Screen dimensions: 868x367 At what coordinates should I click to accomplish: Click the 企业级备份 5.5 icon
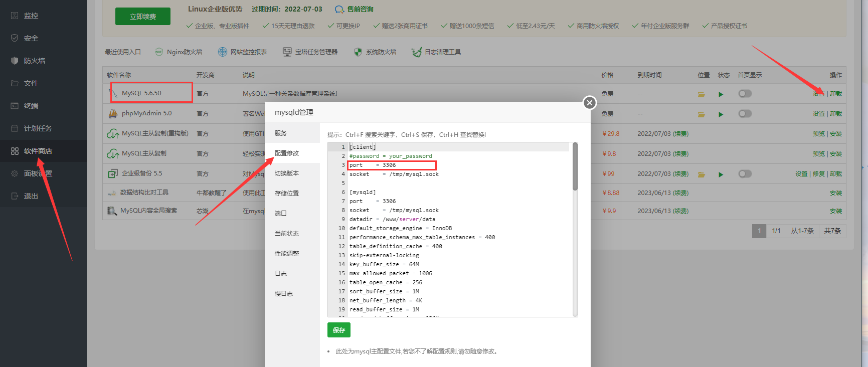click(x=113, y=173)
